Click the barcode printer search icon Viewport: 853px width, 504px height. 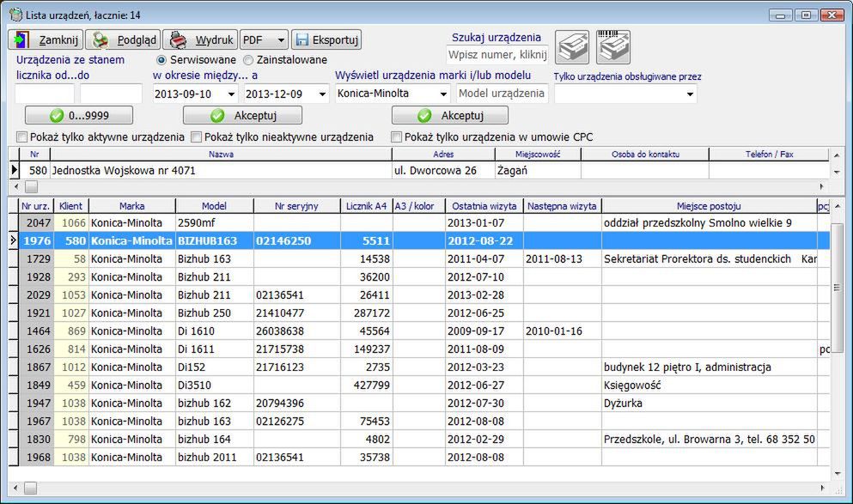pyautogui.click(x=613, y=47)
